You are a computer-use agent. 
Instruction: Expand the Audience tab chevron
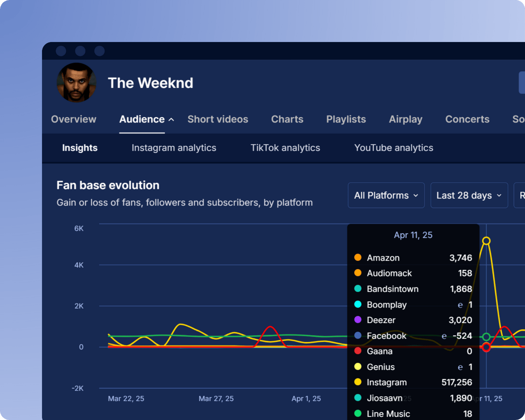pos(171,120)
